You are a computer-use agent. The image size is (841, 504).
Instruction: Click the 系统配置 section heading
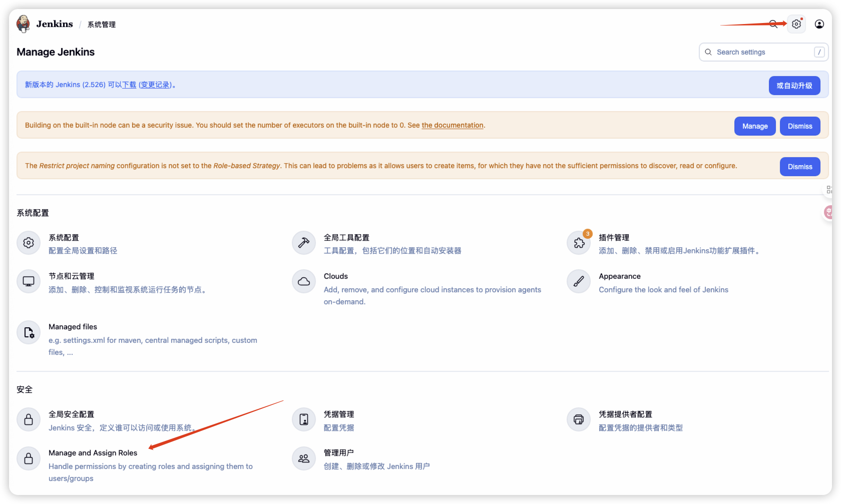(x=33, y=213)
